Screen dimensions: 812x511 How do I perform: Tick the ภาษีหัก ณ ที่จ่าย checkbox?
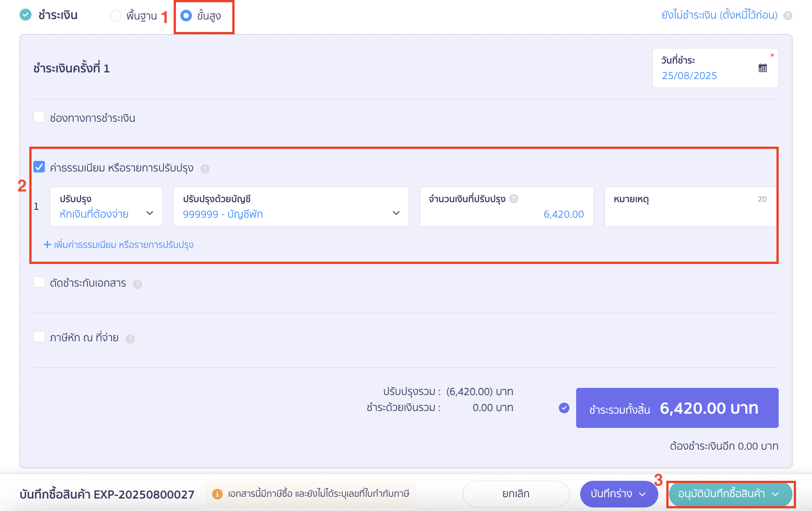click(x=39, y=337)
